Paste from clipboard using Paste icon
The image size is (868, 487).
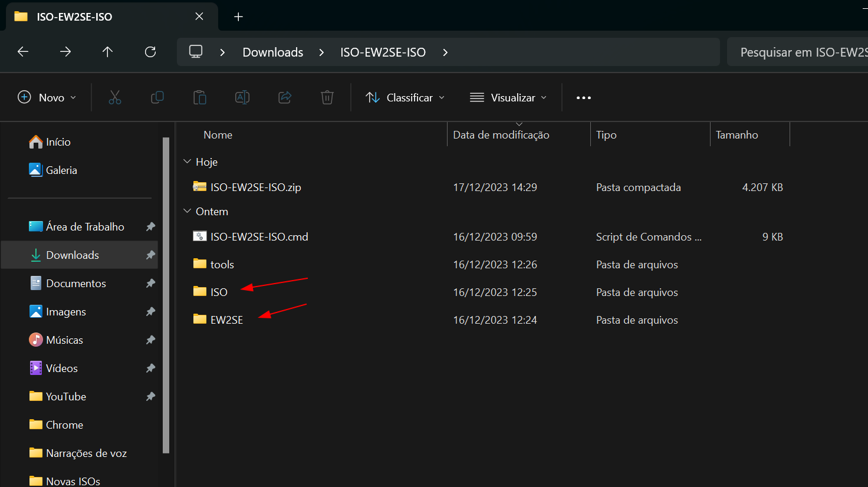coord(200,97)
